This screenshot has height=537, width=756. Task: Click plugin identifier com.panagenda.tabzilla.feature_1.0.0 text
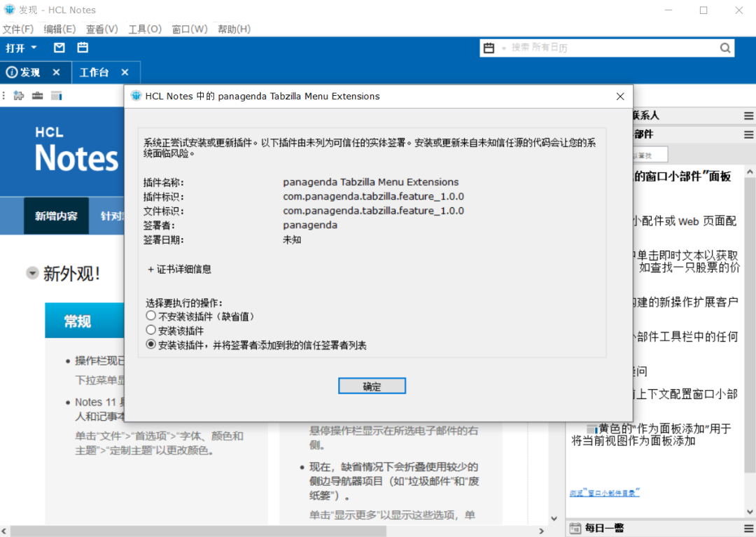[x=373, y=197]
